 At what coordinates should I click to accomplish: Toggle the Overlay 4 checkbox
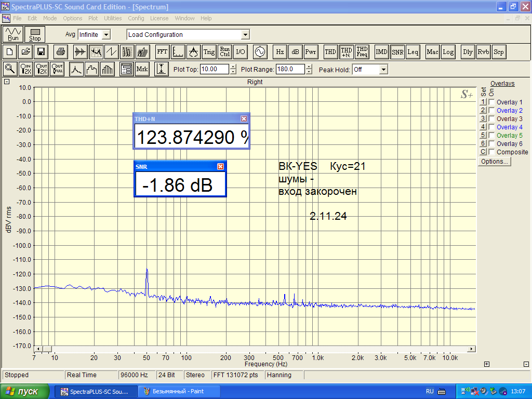[491, 127]
